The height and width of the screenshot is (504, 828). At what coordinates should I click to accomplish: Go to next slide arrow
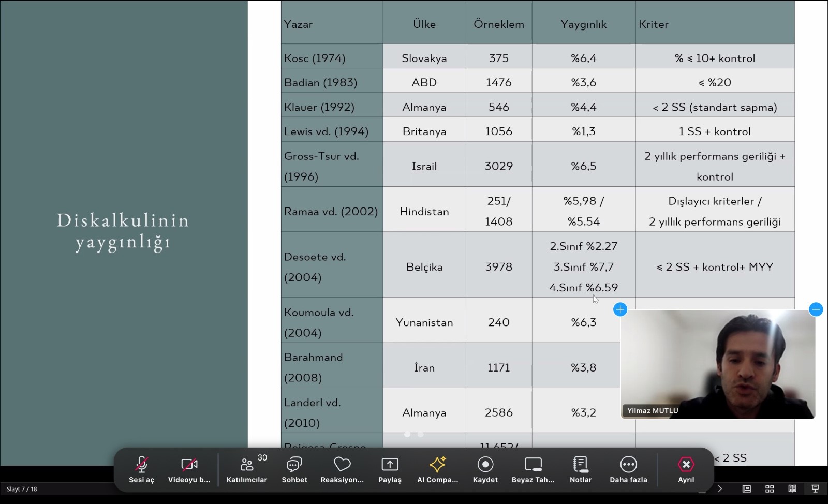pyautogui.click(x=719, y=489)
